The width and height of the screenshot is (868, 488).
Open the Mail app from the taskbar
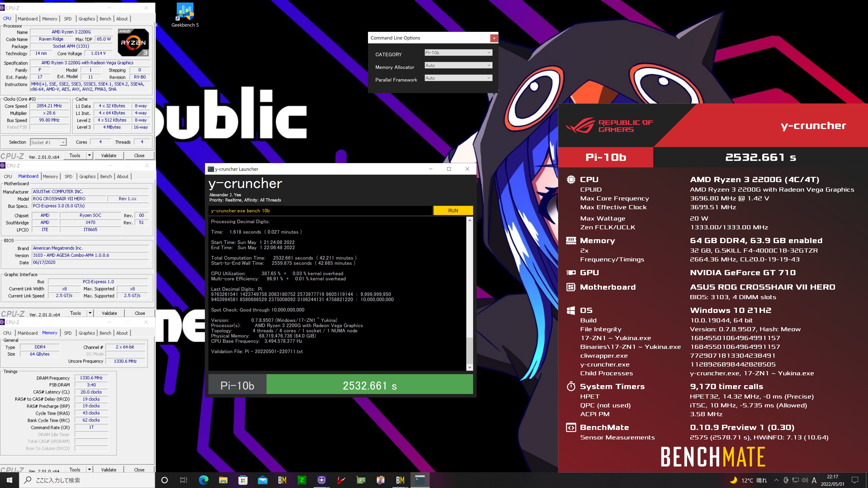point(262,480)
